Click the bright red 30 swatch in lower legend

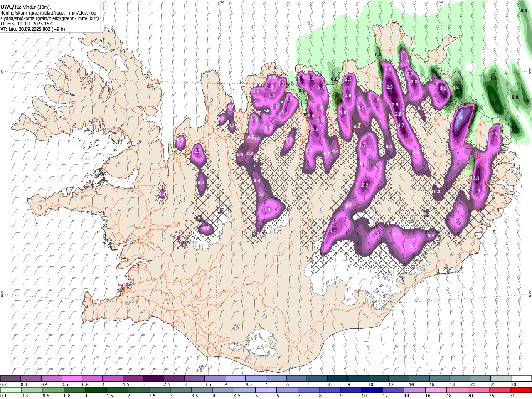521,390
